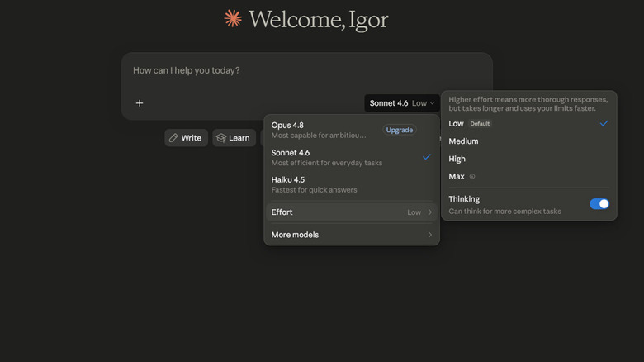This screenshot has height=362, width=644.
Task: Click 'Most efficient for everyday tasks' description
Action: 326,163
